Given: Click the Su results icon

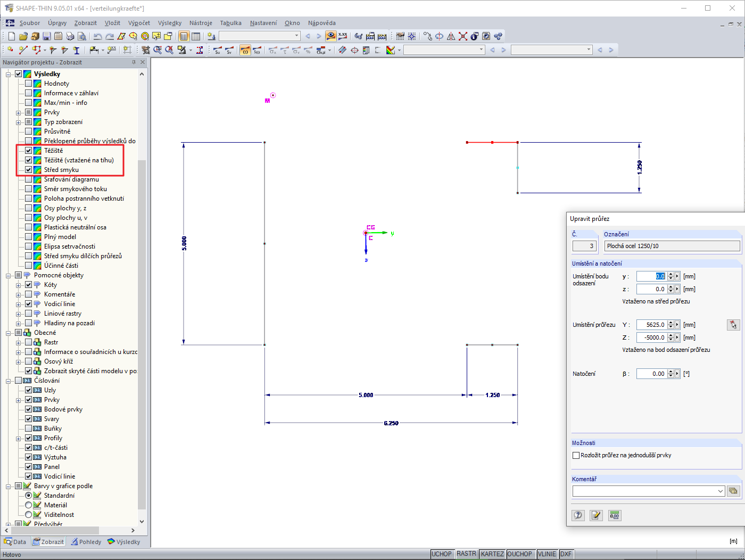Looking at the screenshot, I should click(x=218, y=50).
